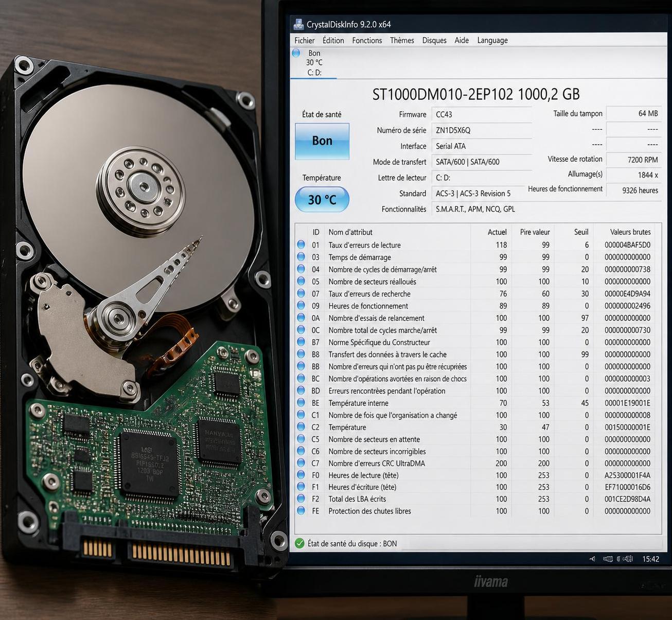This screenshot has height=620, width=672.
Task: Click the status icon for Taux d'erreurs de recherche
Action: point(301,294)
